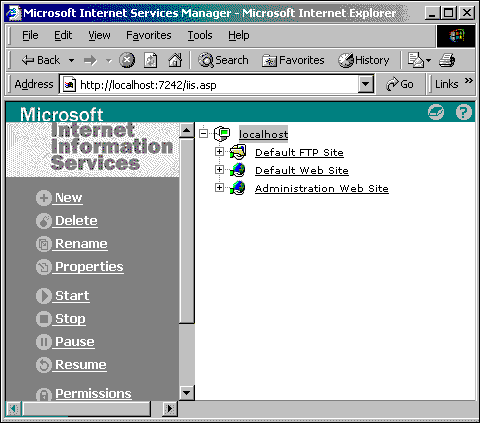Click the Refresh page toolbar icon
This screenshot has height=423, width=480.
click(151, 60)
